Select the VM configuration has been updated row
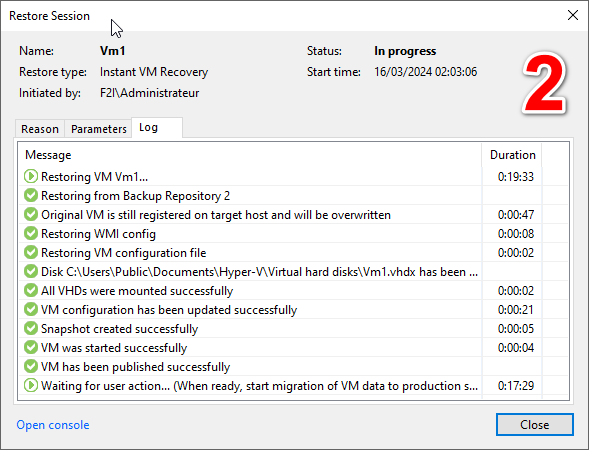The image size is (589, 450). tap(293, 310)
